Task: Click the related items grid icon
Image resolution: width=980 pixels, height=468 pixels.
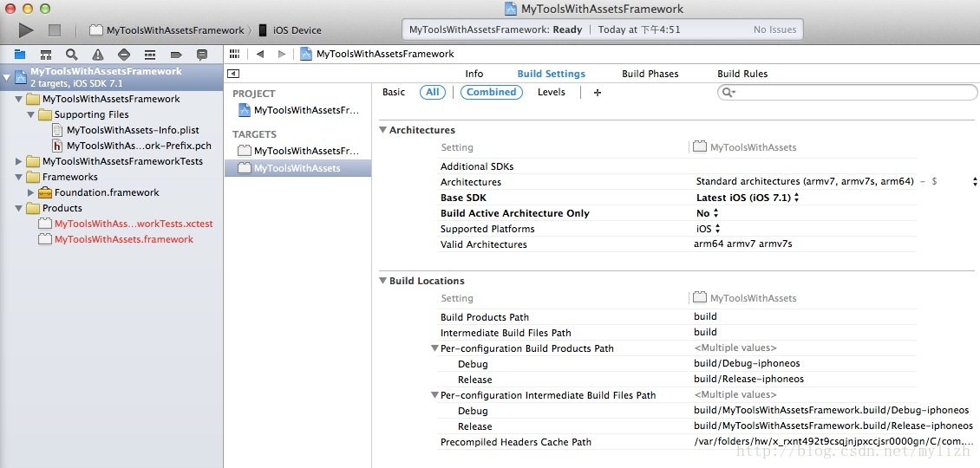Action: tap(234, 54)
